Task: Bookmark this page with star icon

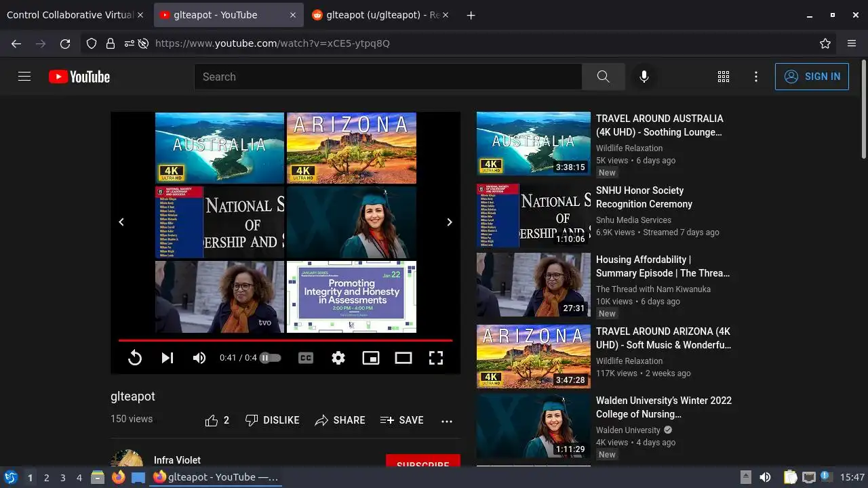Action: [825, 43]
